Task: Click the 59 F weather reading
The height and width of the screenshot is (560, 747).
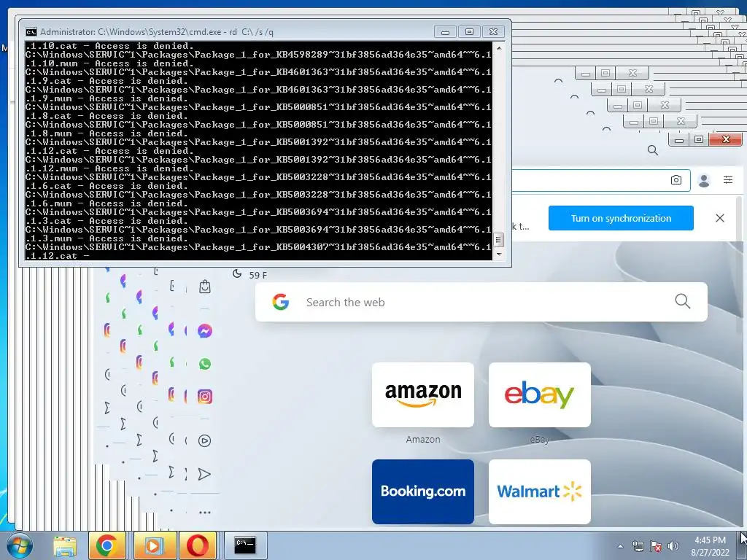Action: tap(258, 275)
